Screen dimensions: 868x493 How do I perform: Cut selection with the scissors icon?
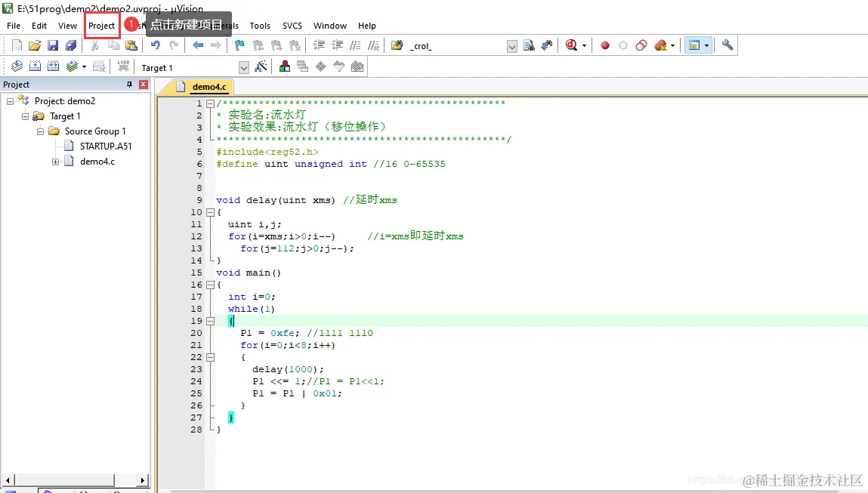[x=94, y=45]
